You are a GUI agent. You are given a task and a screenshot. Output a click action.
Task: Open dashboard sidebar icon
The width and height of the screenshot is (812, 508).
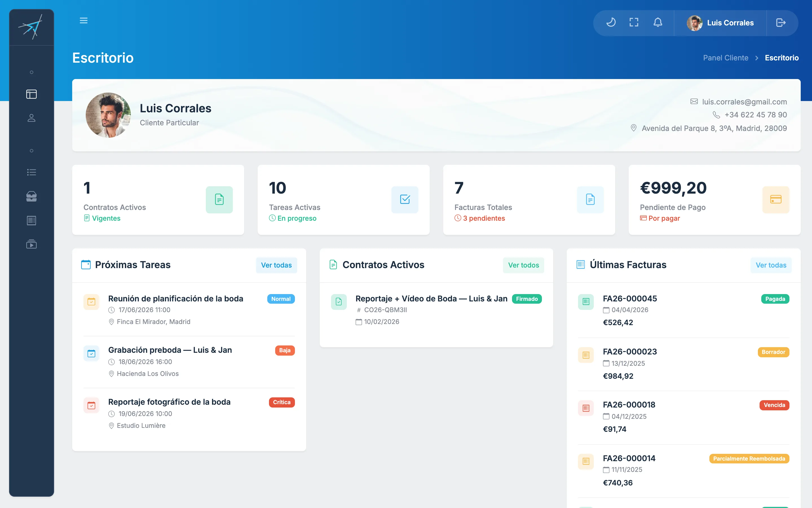tap(31, 94)
